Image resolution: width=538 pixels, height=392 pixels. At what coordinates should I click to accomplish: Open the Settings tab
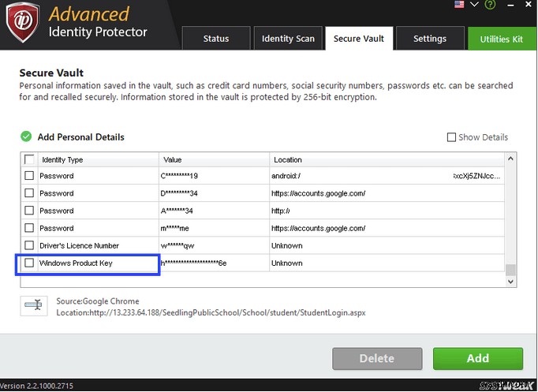pyautogui.click(x=429, y=38)
